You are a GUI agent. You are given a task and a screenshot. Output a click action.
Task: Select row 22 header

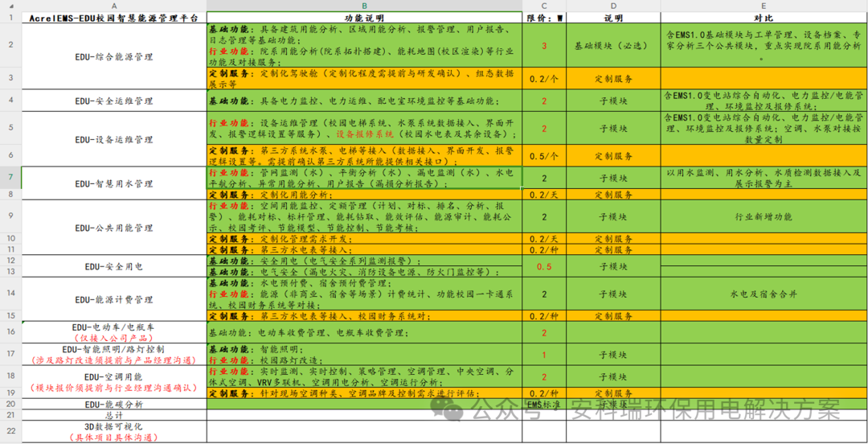coord(10,431)
